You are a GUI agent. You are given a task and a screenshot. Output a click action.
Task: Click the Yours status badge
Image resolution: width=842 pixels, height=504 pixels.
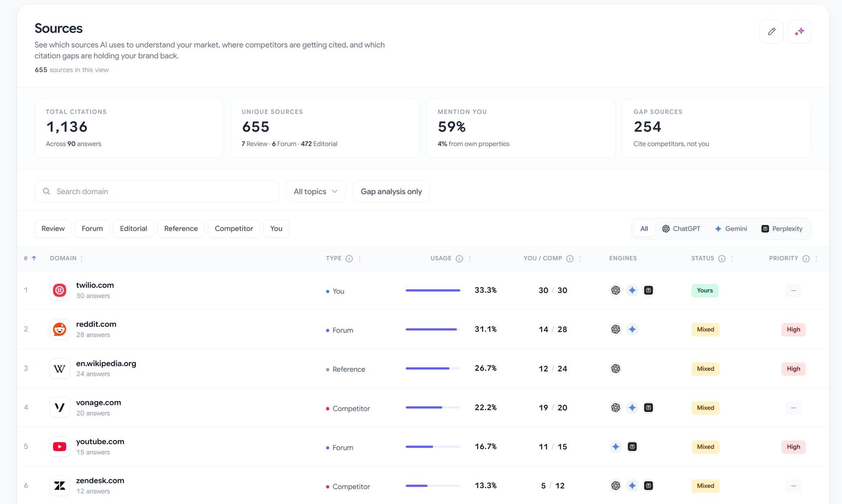tap(705, 290)
